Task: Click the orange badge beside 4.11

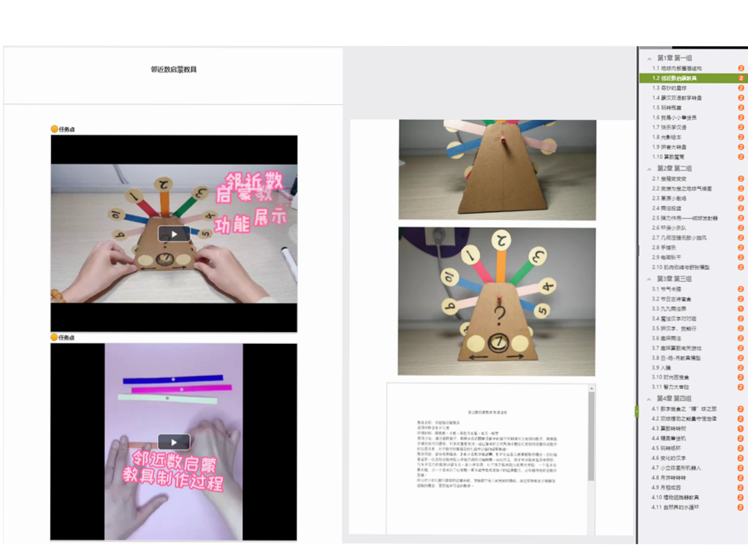Action: coord(741,507)
